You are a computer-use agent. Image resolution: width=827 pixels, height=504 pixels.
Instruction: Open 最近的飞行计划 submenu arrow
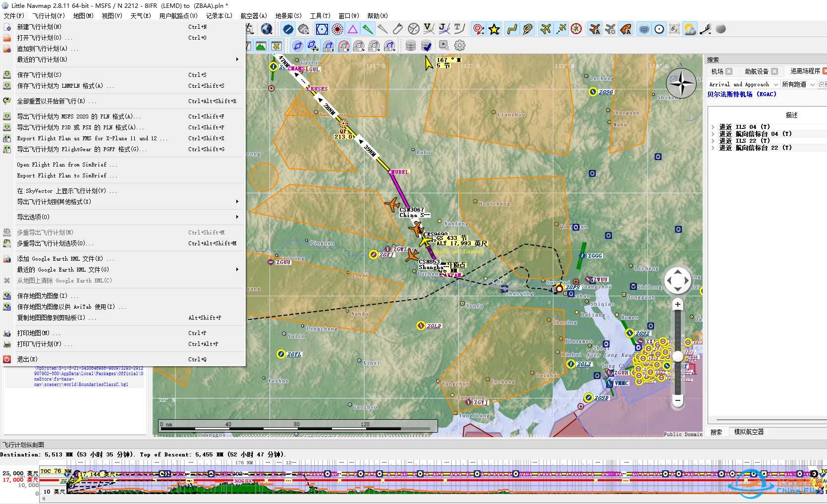click(237, 59)
